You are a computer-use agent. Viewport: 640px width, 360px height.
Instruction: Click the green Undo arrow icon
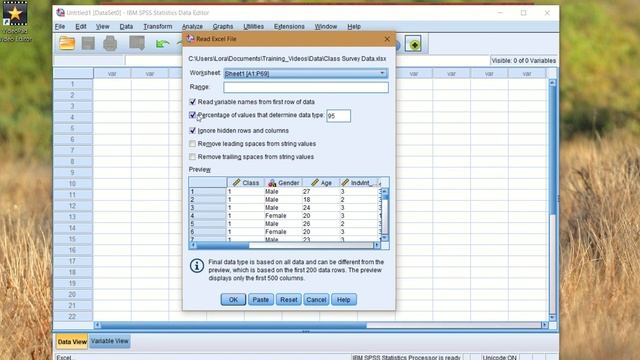pos(162,43)
